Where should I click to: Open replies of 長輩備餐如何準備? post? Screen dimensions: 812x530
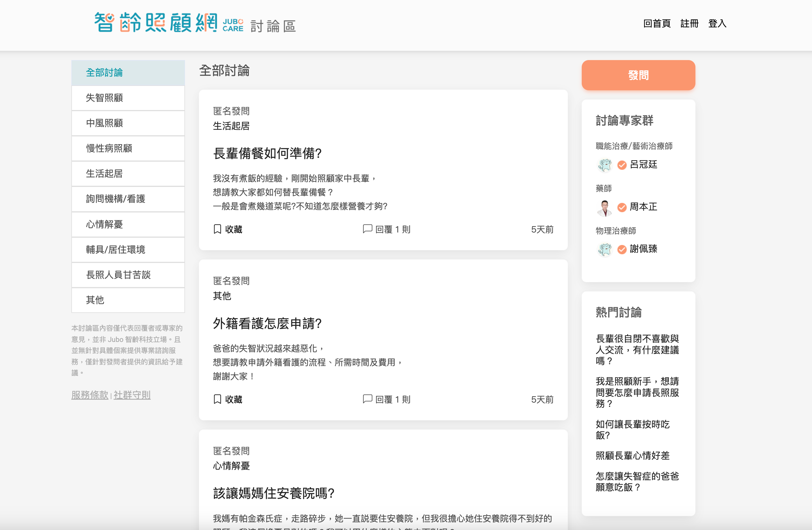(x=367, y=229)
